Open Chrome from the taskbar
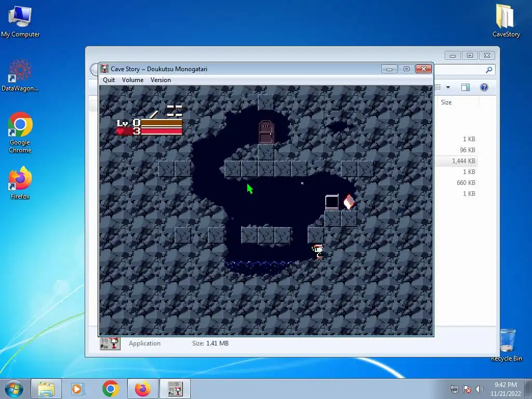The height and width of the screenshot is (399, 532). pos(110,389)
